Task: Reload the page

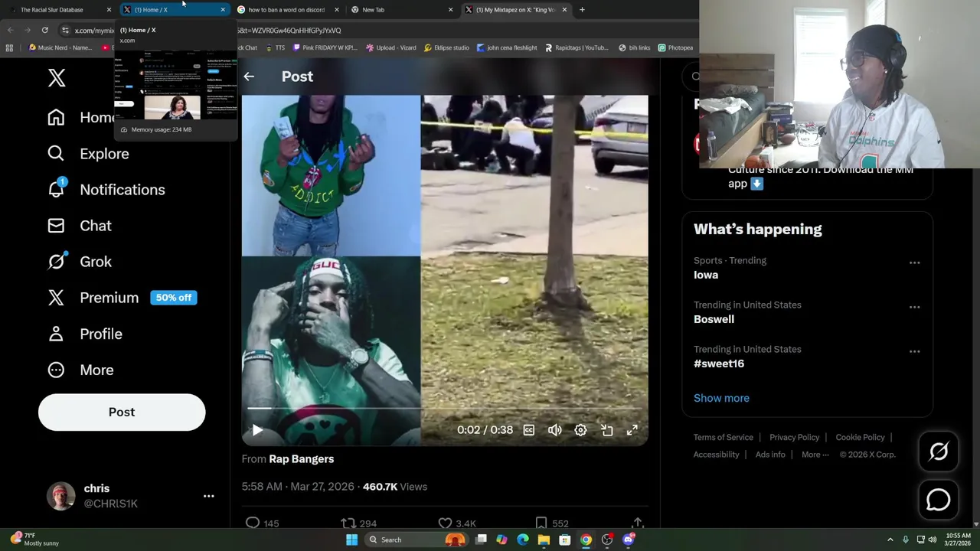Action: coord(44,30)
